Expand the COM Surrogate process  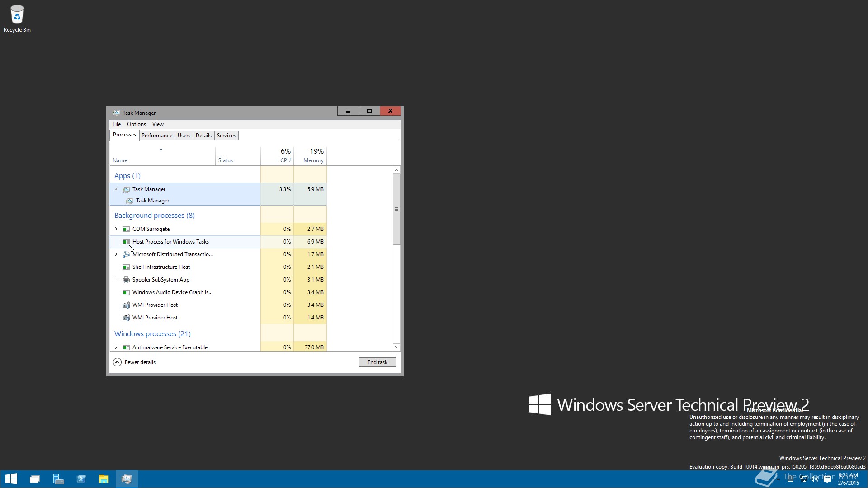pyautogui.click(x=116, y=229)
